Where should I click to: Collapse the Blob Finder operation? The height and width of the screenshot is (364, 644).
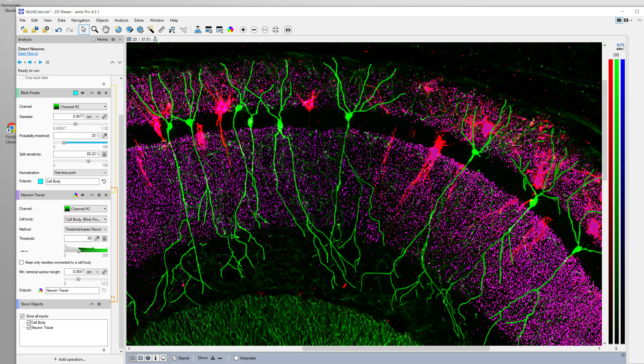click(x=92, y=93)
